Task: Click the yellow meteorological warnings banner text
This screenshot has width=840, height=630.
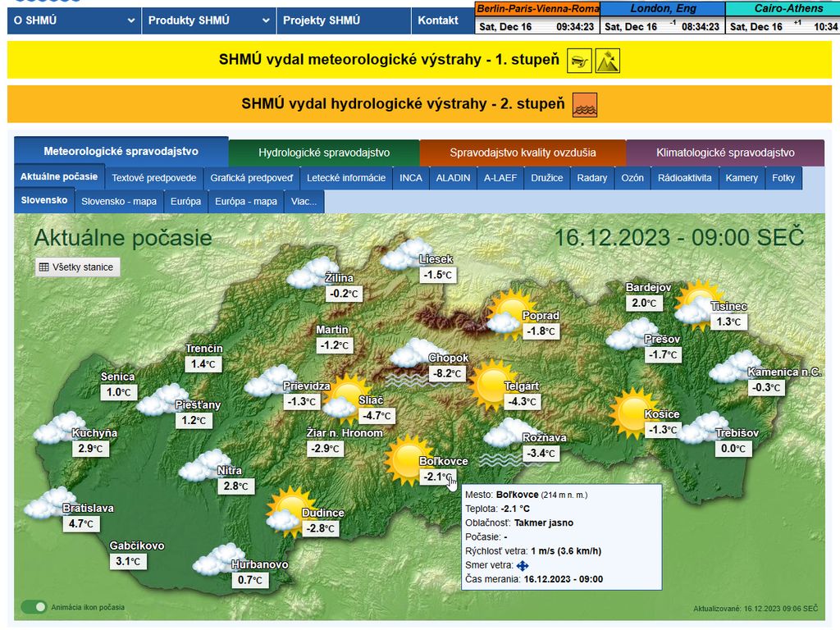Action: pos(389,60)
